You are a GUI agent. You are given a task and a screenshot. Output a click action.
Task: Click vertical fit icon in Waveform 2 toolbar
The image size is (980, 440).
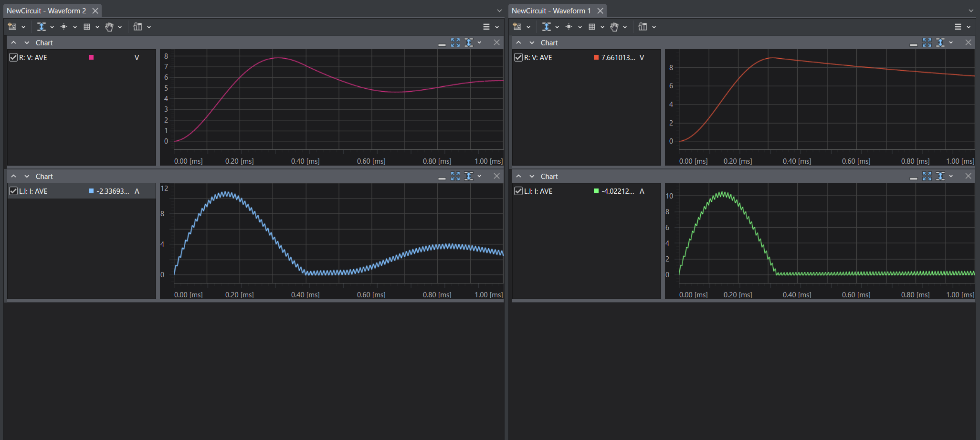click(42, 27)
